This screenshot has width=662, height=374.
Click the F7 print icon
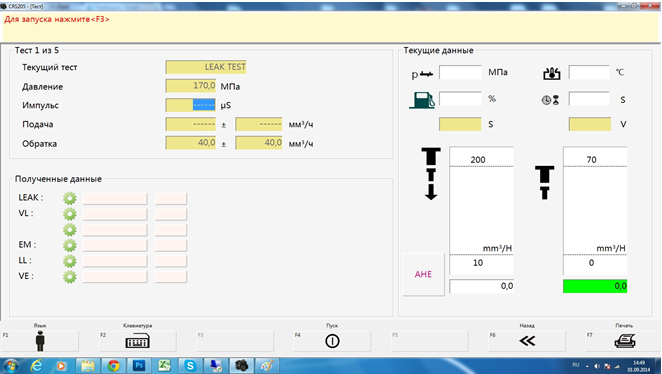pyautogui.click(x=625, y=341)
